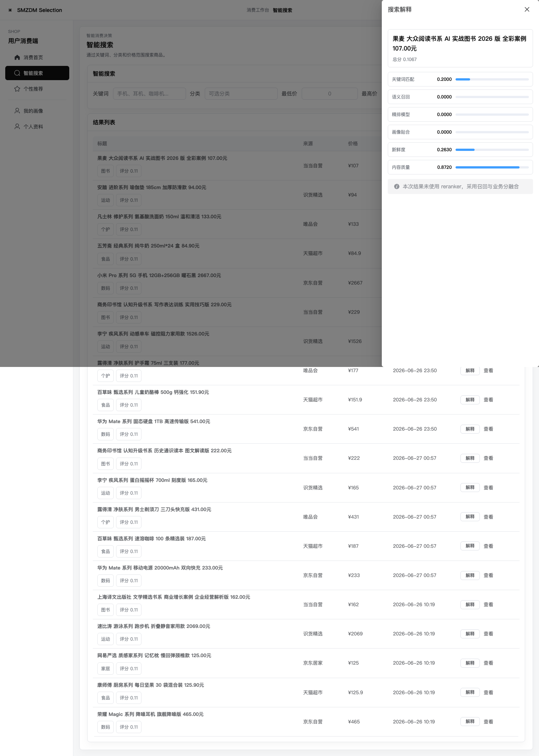Open 个性推荐 in the sidebar

click(37, 89)
